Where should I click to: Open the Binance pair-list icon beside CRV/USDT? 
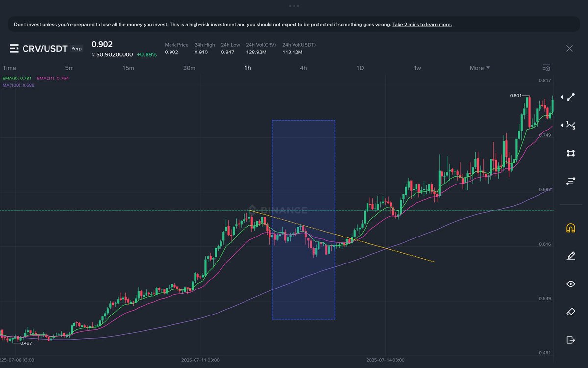(x=14, y=48)
